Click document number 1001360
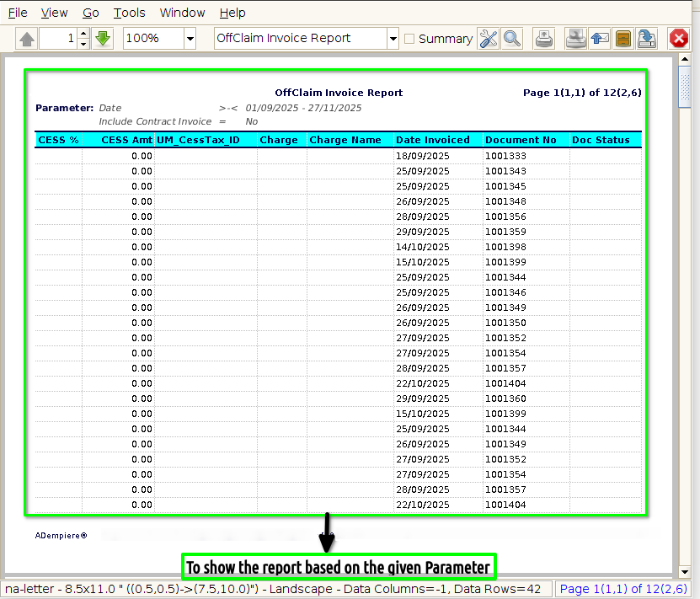 click(505, 399)
